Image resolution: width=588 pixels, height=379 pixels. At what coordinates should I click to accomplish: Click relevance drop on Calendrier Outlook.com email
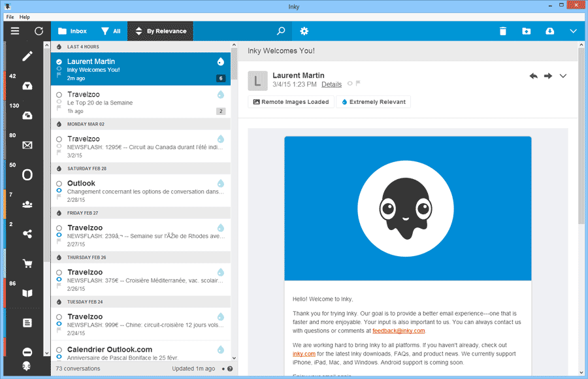(221, 350)
